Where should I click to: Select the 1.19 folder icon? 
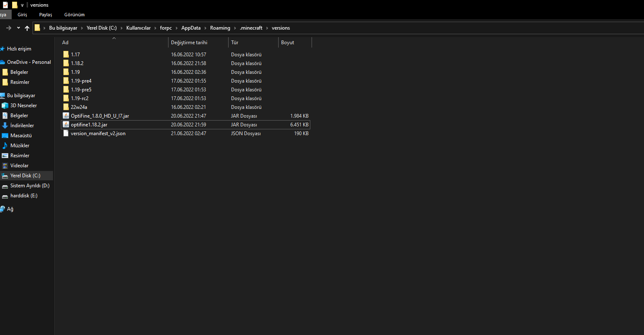tap(66, 72)
